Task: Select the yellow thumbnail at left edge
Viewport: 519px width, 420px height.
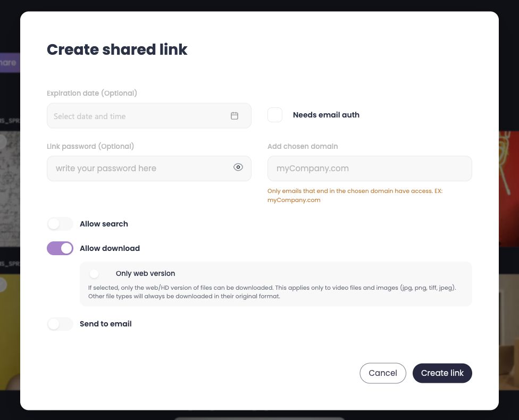Action: [10, 332]
